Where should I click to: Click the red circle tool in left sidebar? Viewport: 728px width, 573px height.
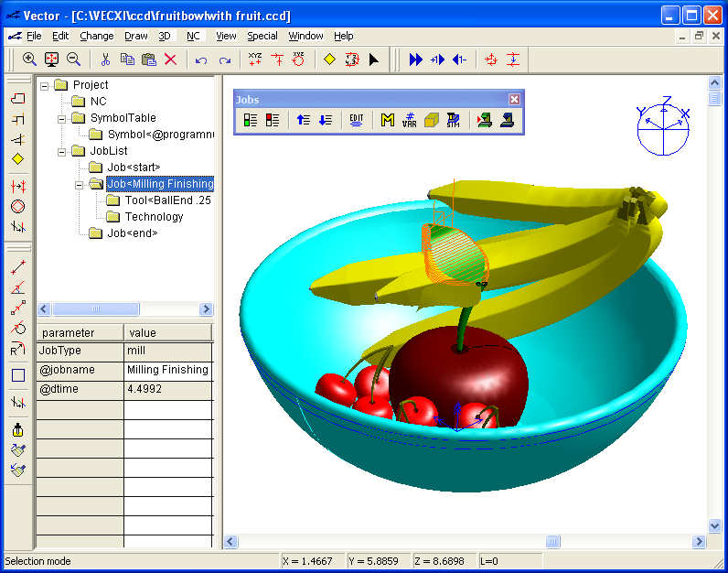click(17, 206)
